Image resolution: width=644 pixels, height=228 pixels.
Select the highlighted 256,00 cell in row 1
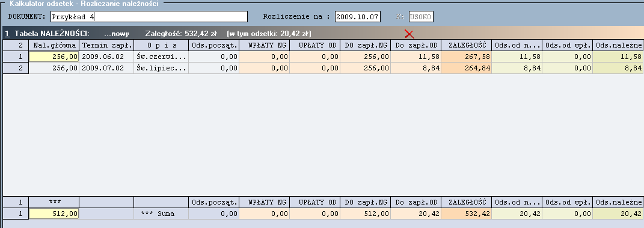pyautogui.click(x=54, y=57)
